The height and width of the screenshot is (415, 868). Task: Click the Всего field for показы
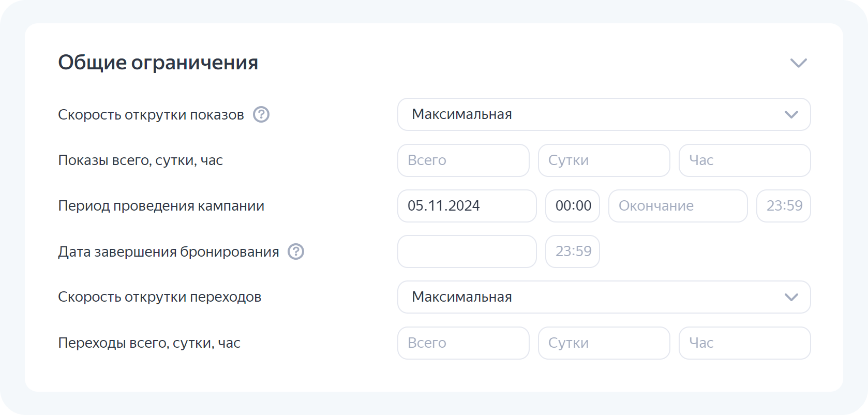coord(463,160)
